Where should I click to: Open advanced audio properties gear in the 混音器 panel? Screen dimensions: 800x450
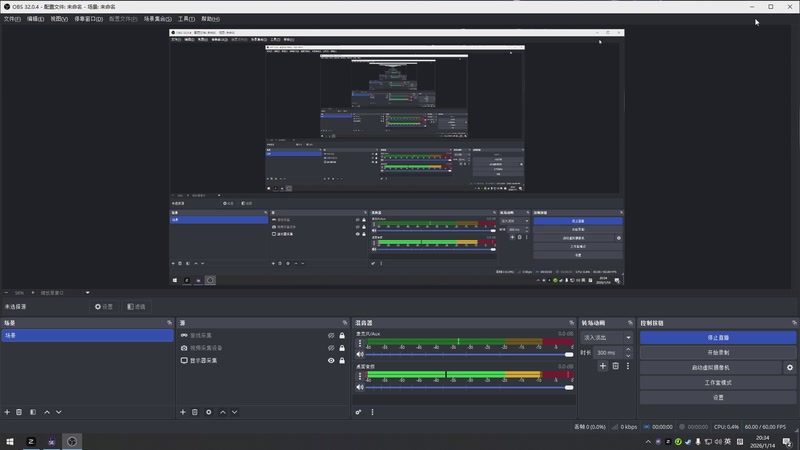358,412
